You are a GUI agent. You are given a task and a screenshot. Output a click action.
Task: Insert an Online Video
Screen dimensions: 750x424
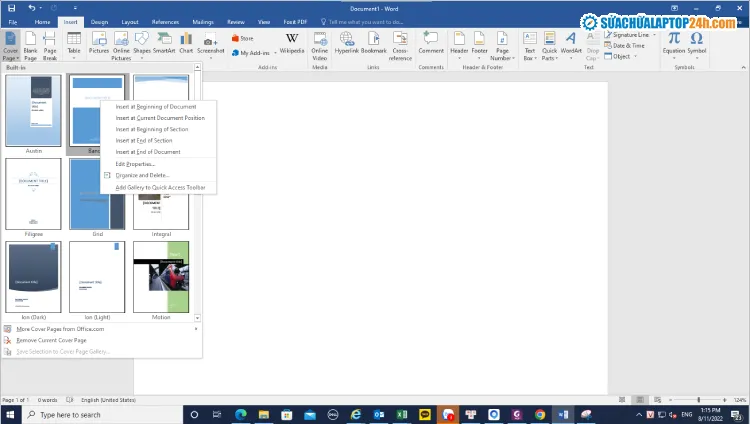[320, 45]
